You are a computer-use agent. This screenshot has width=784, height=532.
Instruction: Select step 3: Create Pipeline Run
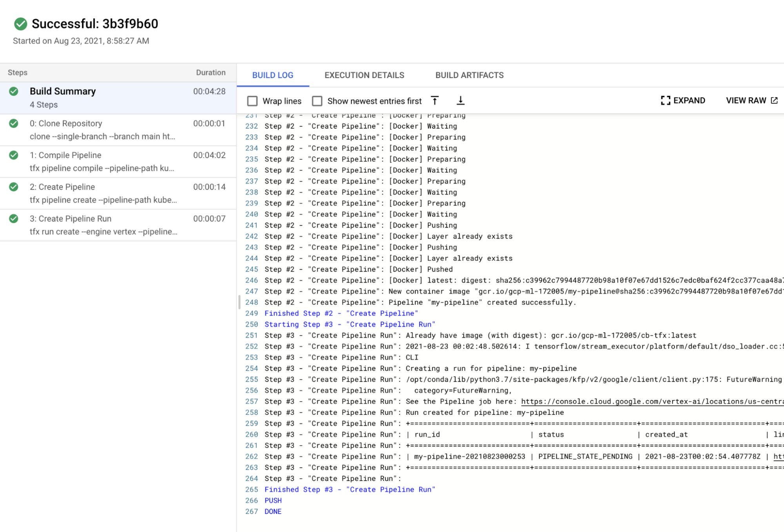pyautogui.click(x=118, y=225)
